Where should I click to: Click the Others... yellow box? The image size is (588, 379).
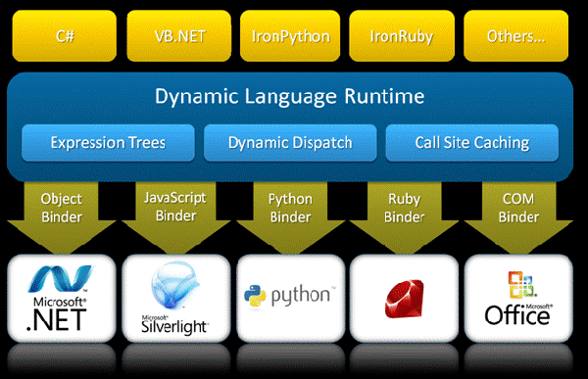click(x=516, y=36)
